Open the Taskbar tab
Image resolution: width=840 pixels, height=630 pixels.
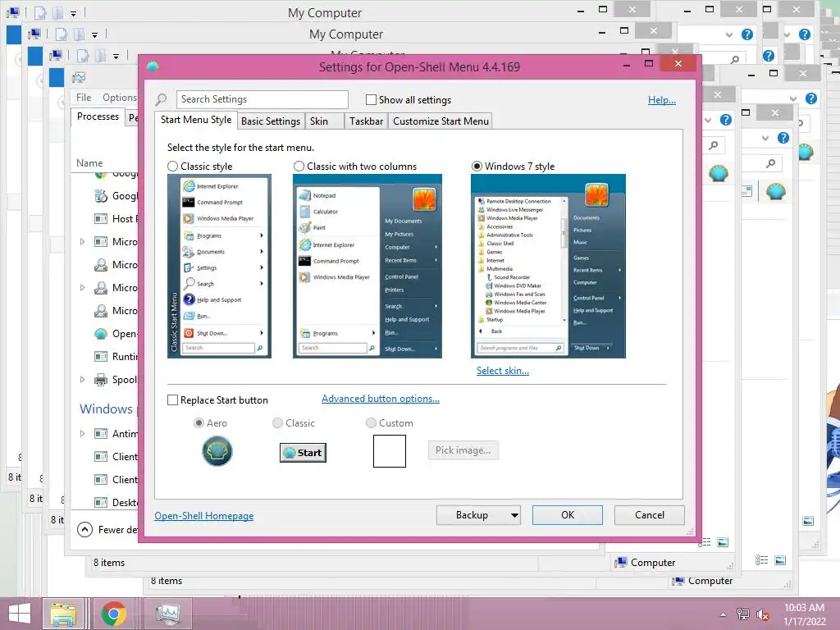pos(366,121)
